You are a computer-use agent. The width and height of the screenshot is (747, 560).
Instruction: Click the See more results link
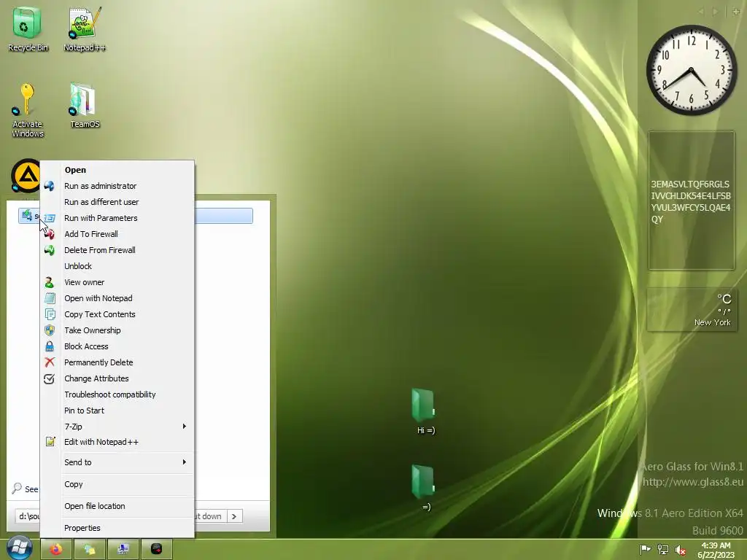tap(26, 489)
